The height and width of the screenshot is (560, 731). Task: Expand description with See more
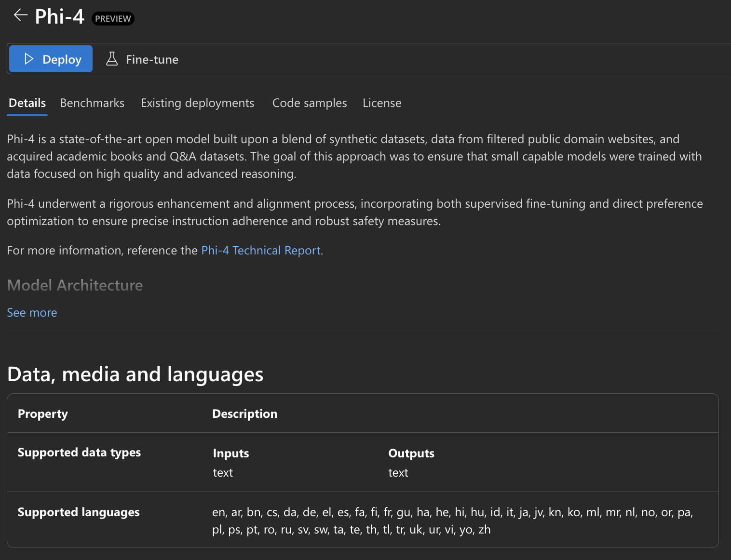coord(32,313)
